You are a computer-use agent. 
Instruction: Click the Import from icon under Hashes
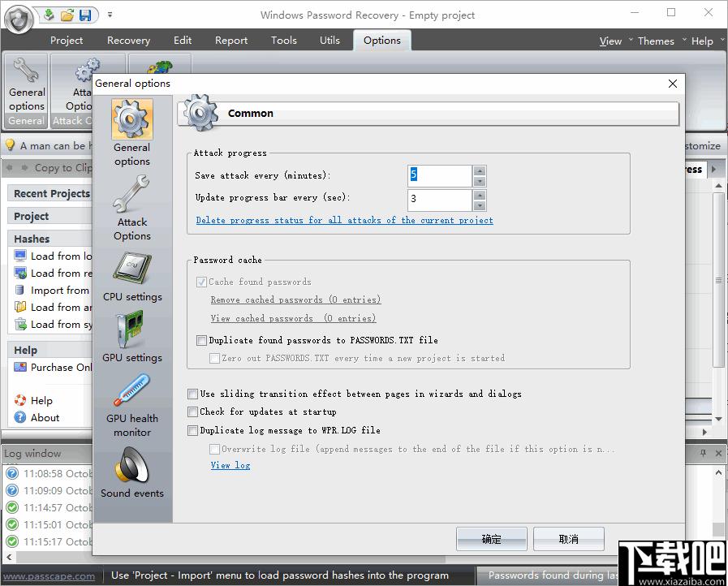pos(20,291)
